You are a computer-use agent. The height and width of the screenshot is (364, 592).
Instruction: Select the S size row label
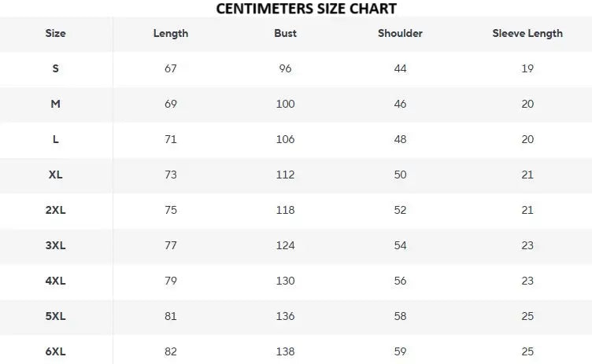56,68
